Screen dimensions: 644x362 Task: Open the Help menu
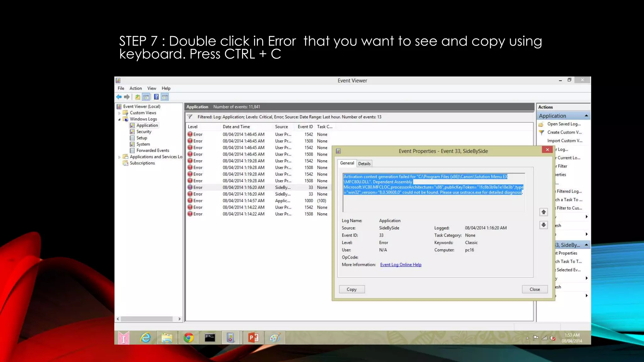pos(166,88)
